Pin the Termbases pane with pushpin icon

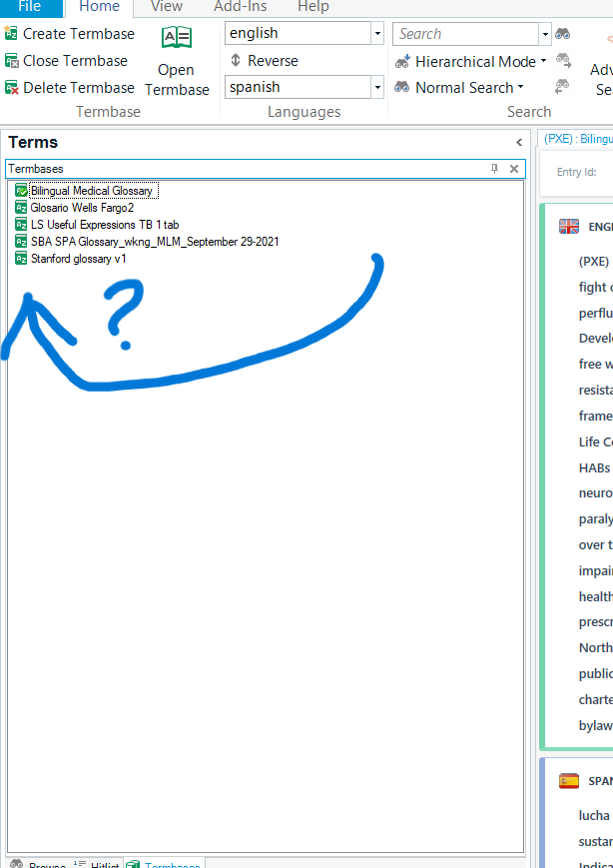click(494, 168)
